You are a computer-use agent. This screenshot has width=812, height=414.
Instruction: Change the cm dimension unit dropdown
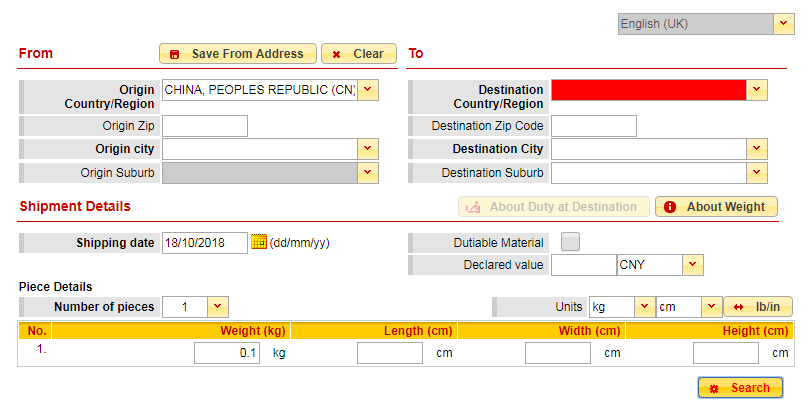(711, 307)
